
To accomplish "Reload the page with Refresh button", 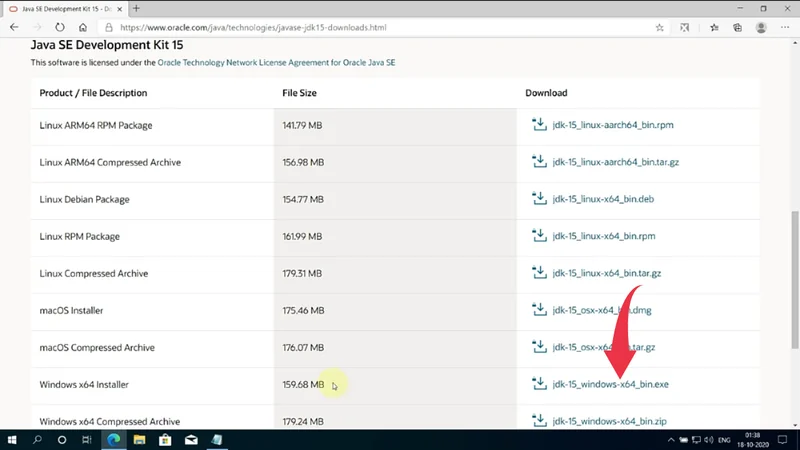I will (59, 28).
